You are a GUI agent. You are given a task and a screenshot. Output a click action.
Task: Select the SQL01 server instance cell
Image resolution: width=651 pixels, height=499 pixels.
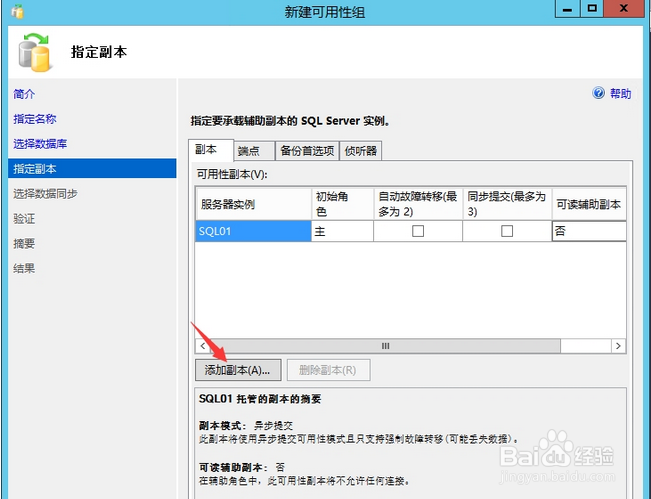click(x=253, y=231)
